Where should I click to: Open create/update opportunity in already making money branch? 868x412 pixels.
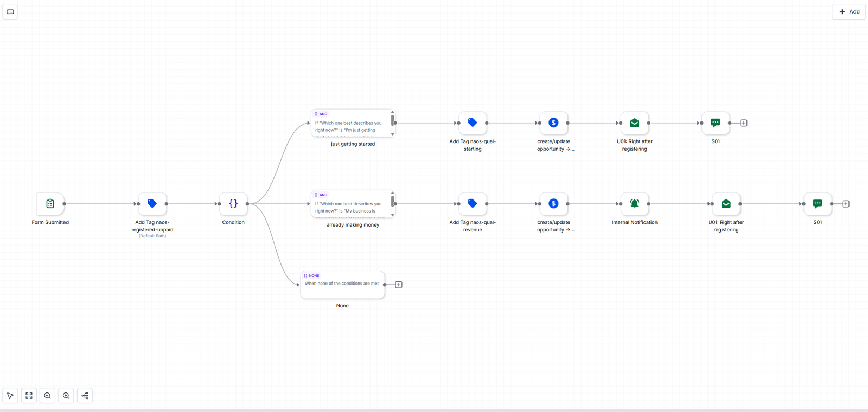[x=553, y=204]
